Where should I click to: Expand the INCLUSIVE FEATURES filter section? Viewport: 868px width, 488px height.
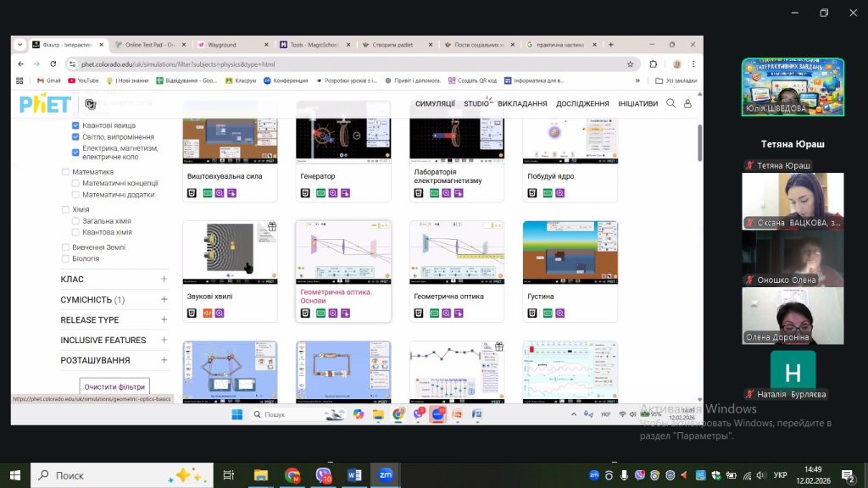coord(164,340)
